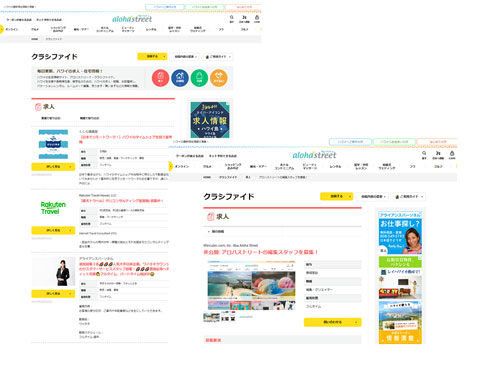Click the living room interior ad image
The image size is (494, 380).
400,284
